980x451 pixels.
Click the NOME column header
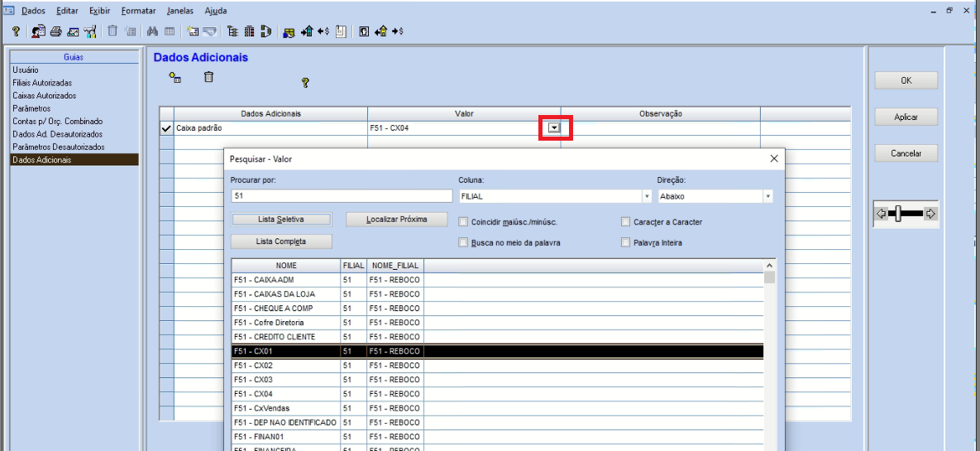coord(286,265)
